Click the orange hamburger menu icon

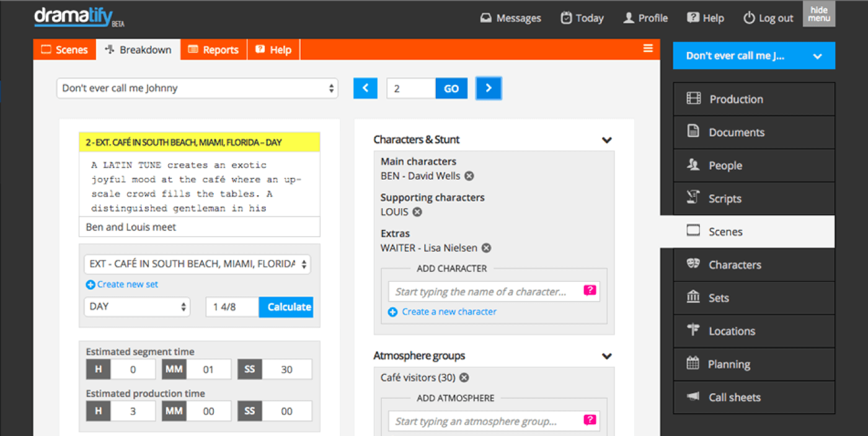[648, 48]
